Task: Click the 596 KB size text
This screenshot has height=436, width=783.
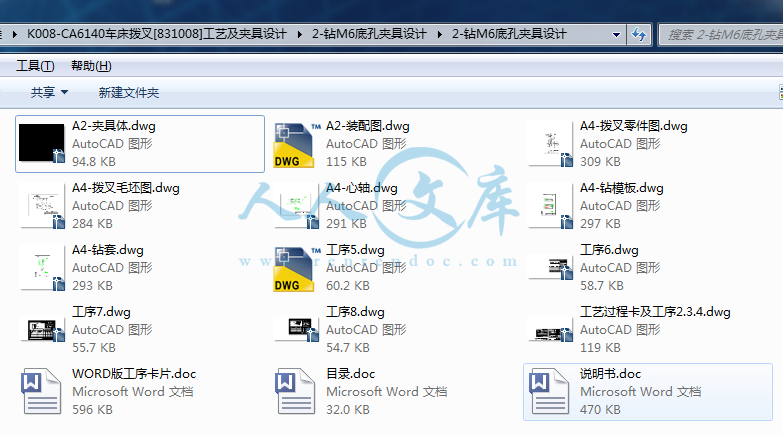Action: 92,410
